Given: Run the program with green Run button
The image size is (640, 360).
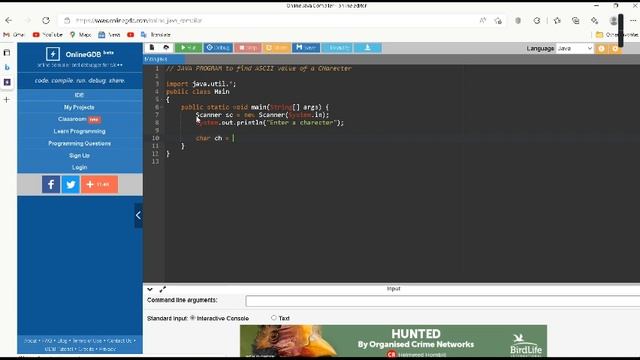Looking at the screenshot, I should point(189,48).
